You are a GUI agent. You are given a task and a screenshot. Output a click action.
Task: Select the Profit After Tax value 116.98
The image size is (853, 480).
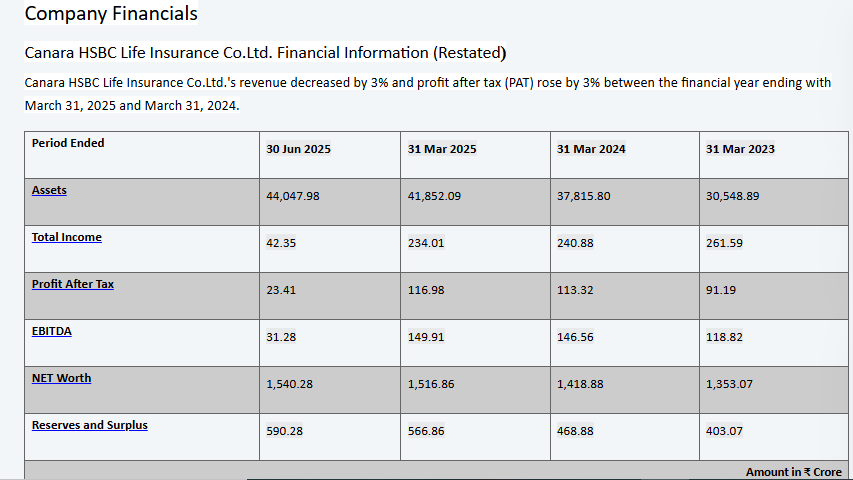pos(426,290)
